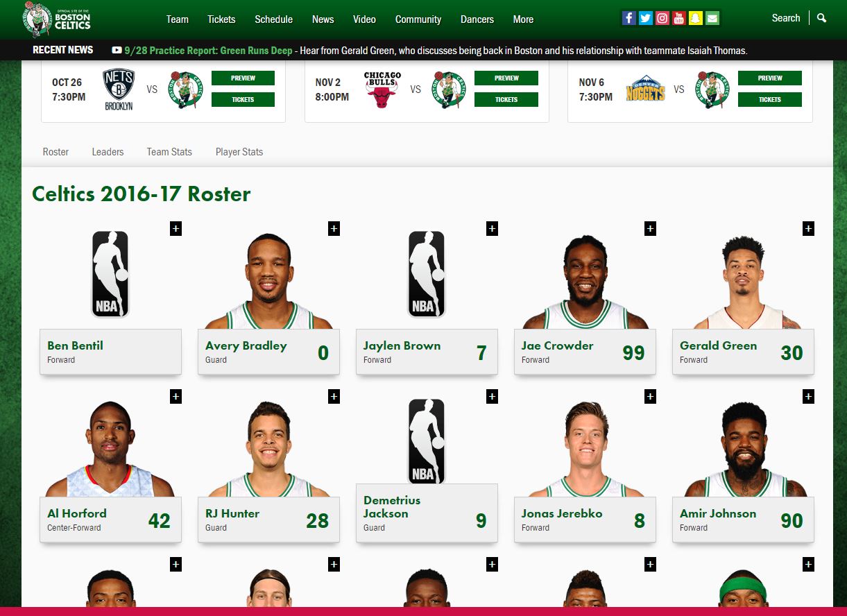
Task: Switch to the Roster tab
Action: (55, 152)
